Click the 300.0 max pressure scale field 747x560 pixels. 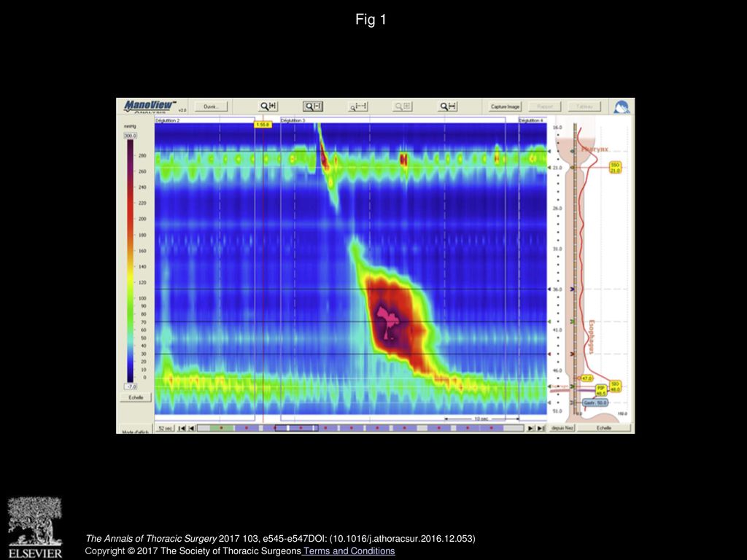[130, 136]
